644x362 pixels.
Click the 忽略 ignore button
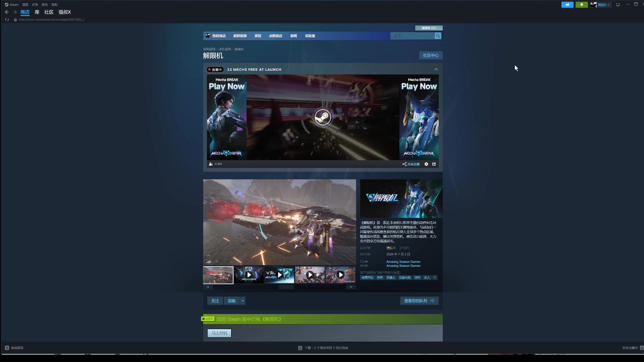pyautogui.click(x=232, y=301)
